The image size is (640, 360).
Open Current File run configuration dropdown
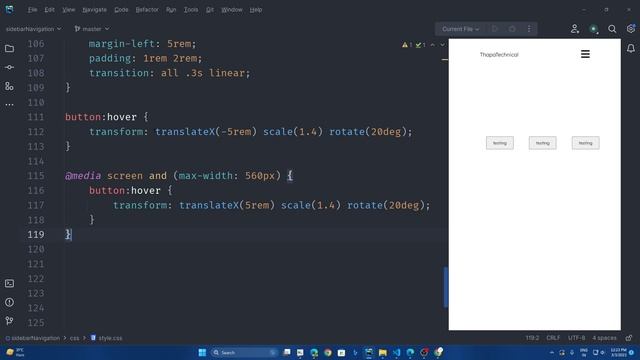click(x=460, y=29)
